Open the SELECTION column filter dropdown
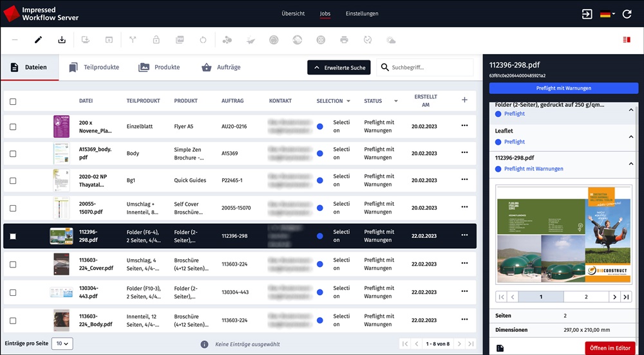 coord(348,101)
